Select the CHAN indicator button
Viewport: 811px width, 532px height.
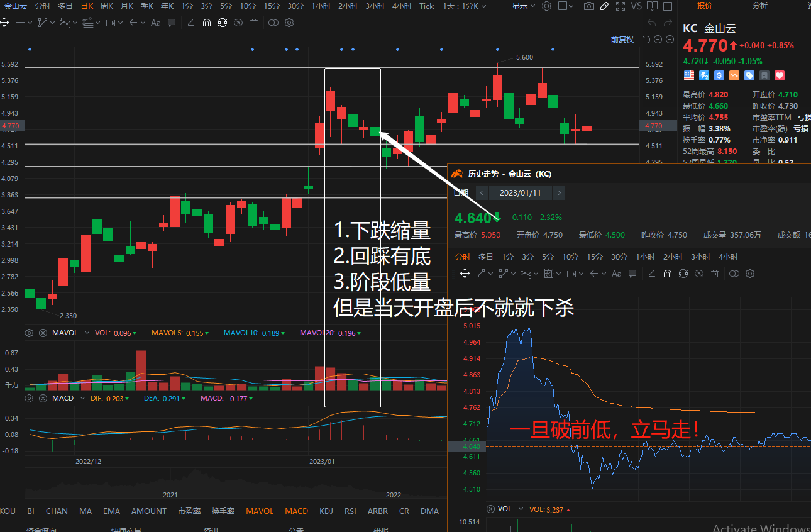57,511
